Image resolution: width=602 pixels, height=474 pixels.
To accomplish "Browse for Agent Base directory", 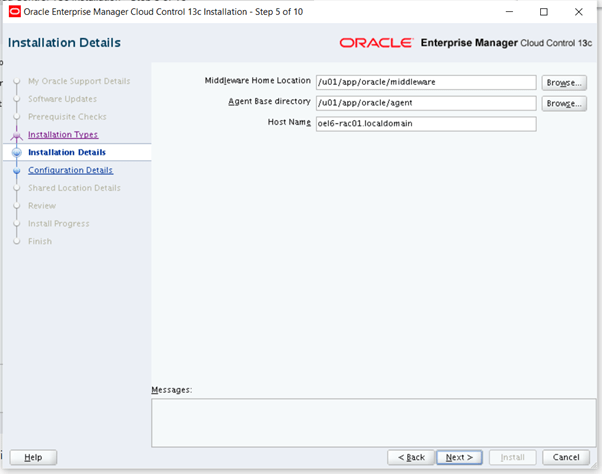I will [x=564, y=103].
